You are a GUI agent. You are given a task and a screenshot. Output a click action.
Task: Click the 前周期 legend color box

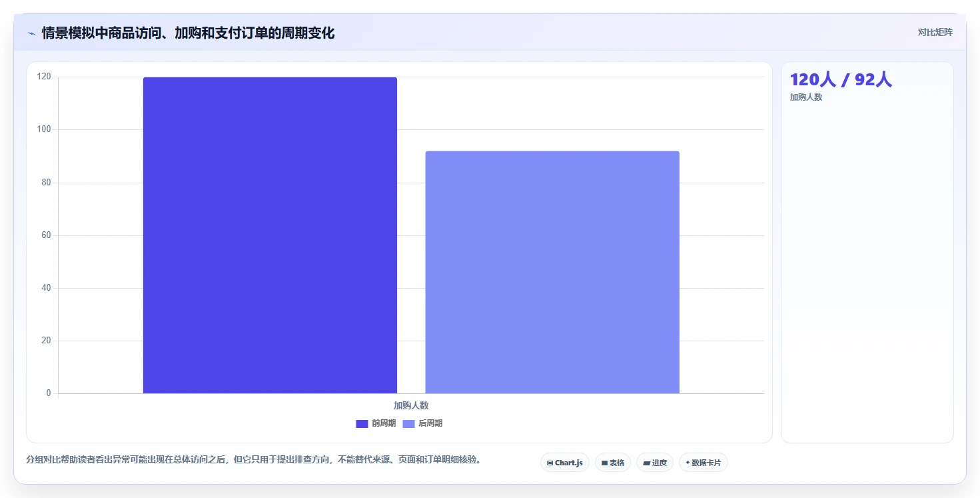362,424
